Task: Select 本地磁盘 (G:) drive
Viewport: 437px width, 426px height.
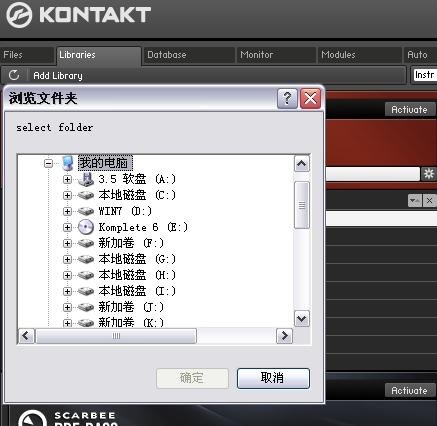Action: [x=137, y=259]
